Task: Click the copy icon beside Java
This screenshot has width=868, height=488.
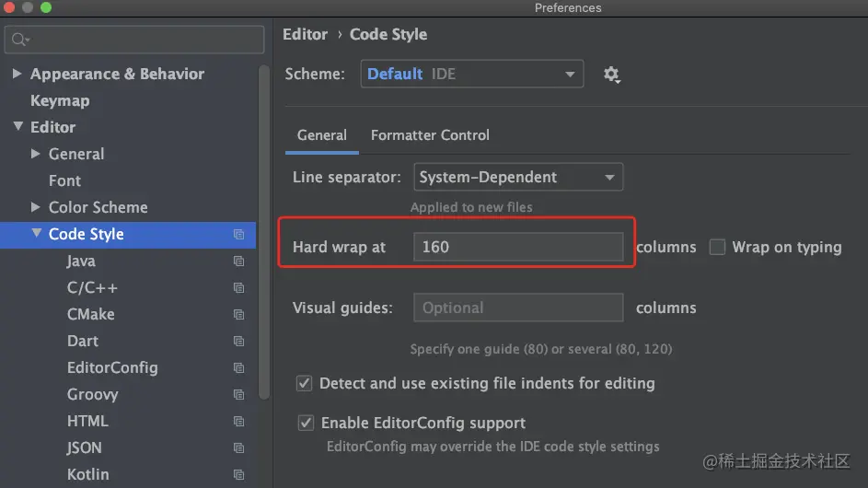Action: pos(239,261)
